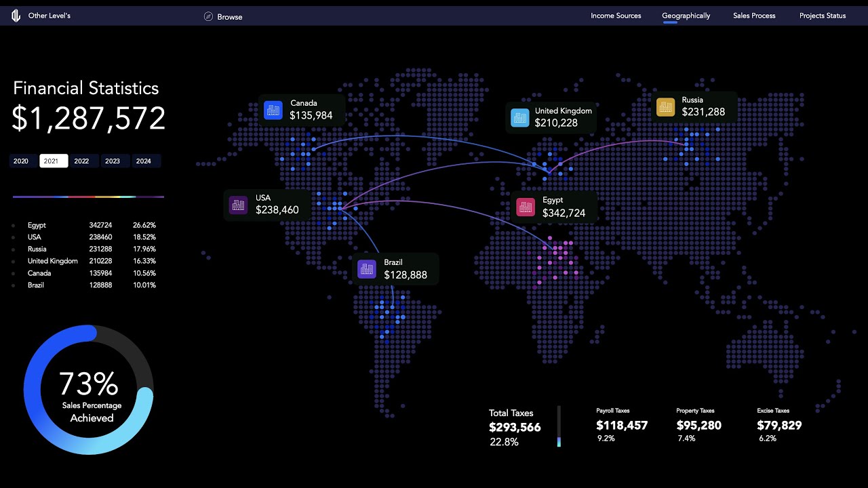Screen dimensions: 868x488
Task: Click the Total Taxes vertical progress bar
Action: [x=559, y=426]
